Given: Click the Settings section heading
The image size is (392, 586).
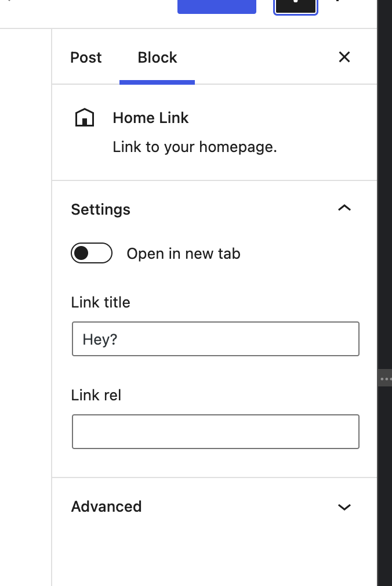Looking at the screenshot, I should tap(100, 209).
